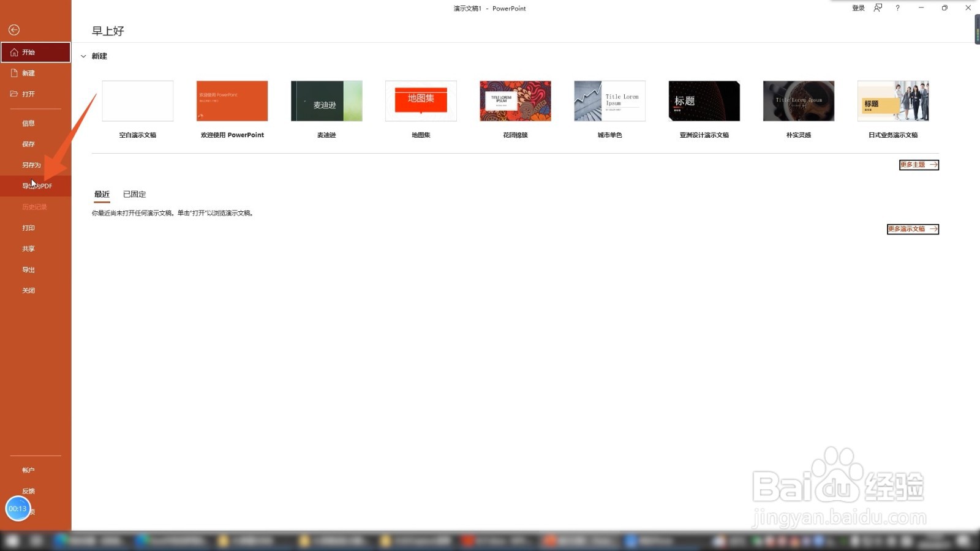Image resolution: width=980 pixels, height=551 pixels.
Task: Select the 麦迪逊 template thumbnail
Action: click(326, 101)
